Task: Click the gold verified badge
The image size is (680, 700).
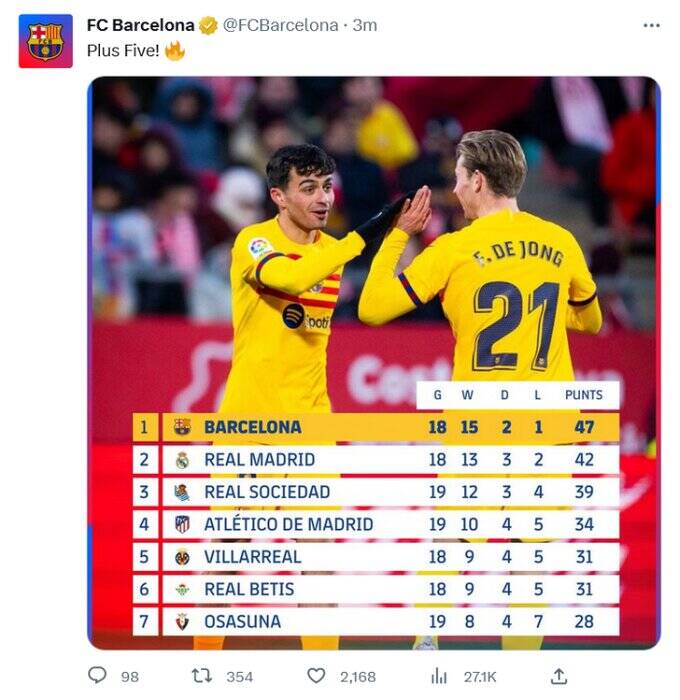Action: pos(208,25)
